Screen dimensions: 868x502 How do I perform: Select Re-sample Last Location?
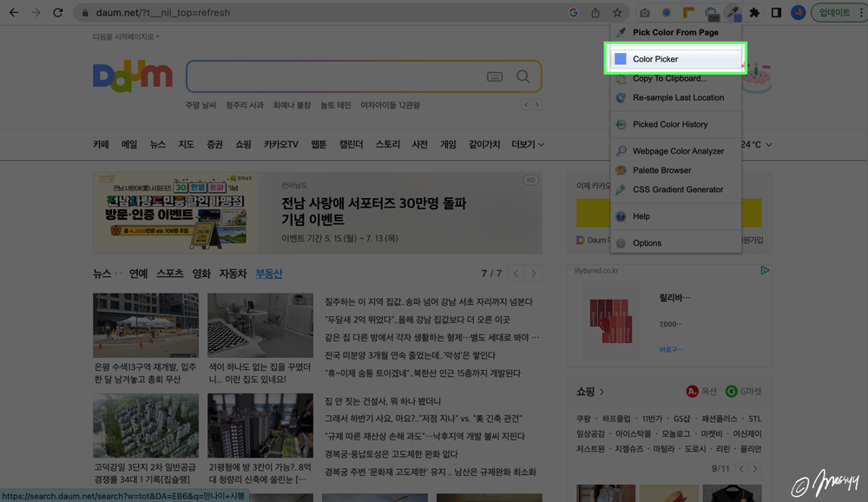click(x=676, y=97)
